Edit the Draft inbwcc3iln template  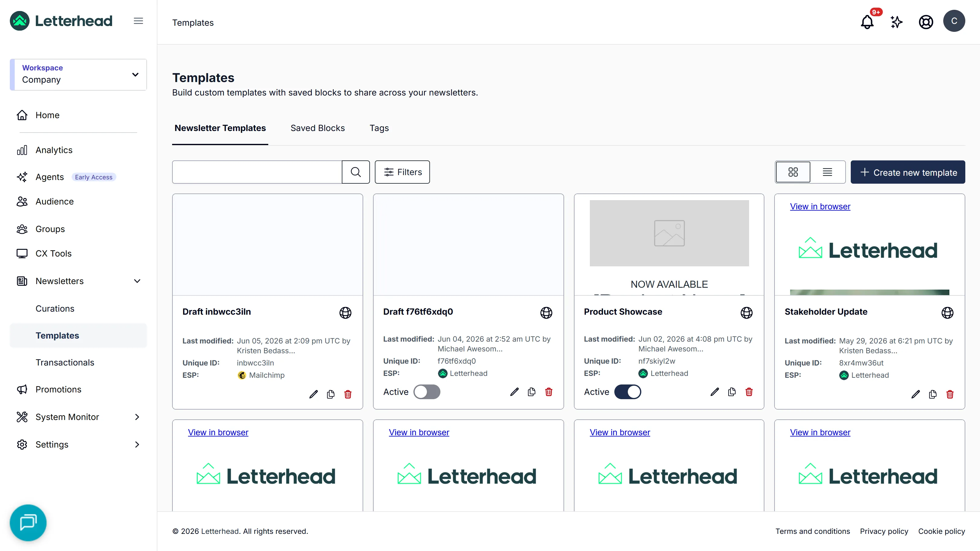314,394
